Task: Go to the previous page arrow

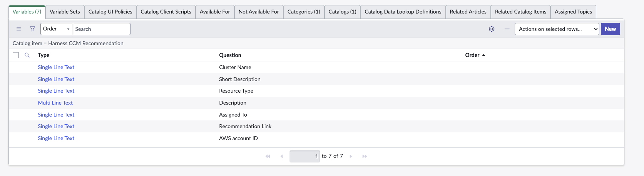Action: [x=282, y=156]
